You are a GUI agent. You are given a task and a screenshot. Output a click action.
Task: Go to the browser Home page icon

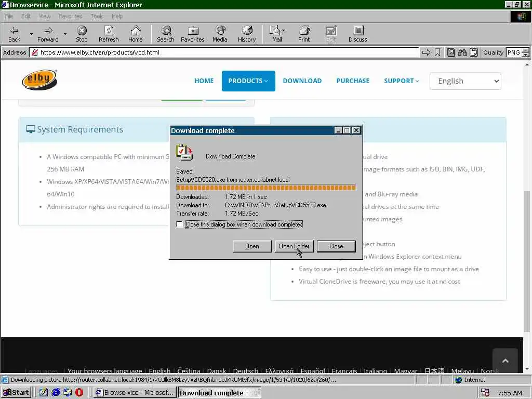(136, 34)
